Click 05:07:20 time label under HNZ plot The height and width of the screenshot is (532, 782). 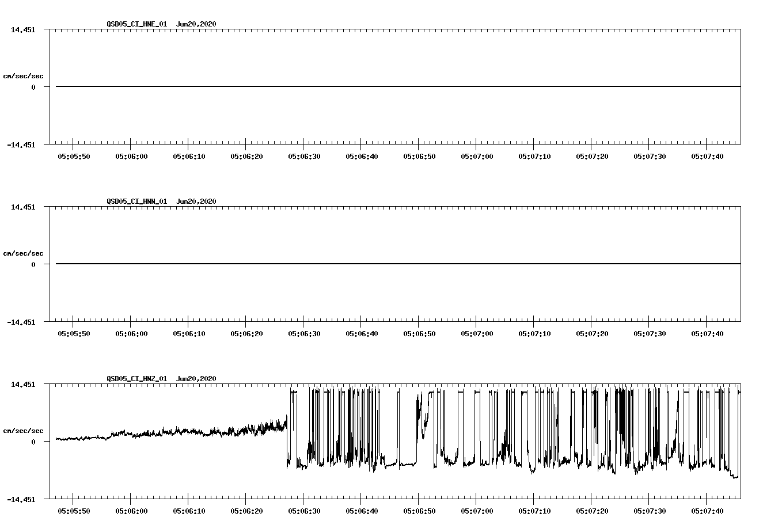coord(592,511)
